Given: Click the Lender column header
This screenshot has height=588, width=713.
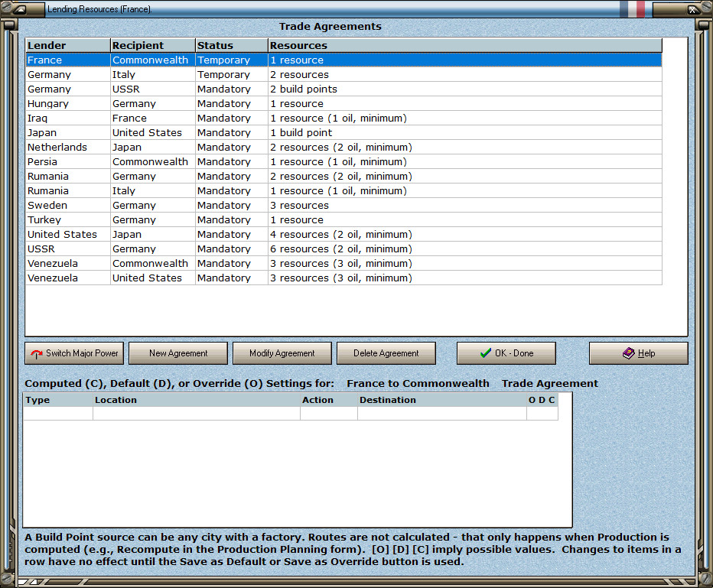Looking at the screenshot, I should click(x=68, y=45).
